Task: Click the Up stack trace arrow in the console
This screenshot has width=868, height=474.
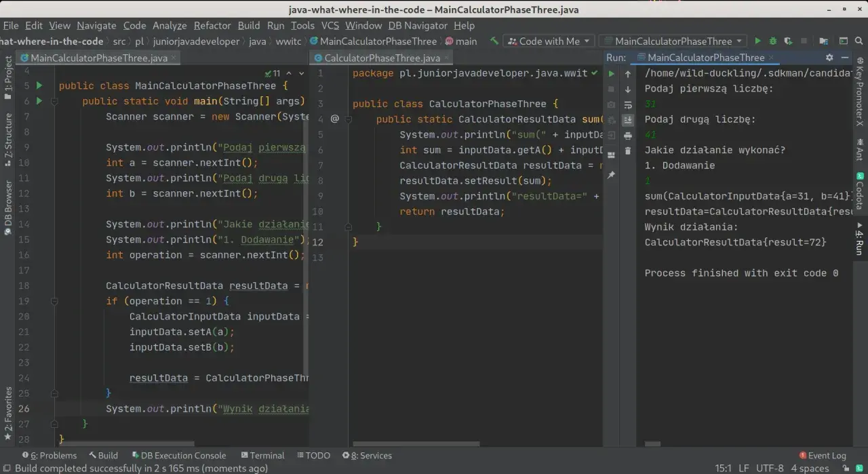Action: coord(628,73)
